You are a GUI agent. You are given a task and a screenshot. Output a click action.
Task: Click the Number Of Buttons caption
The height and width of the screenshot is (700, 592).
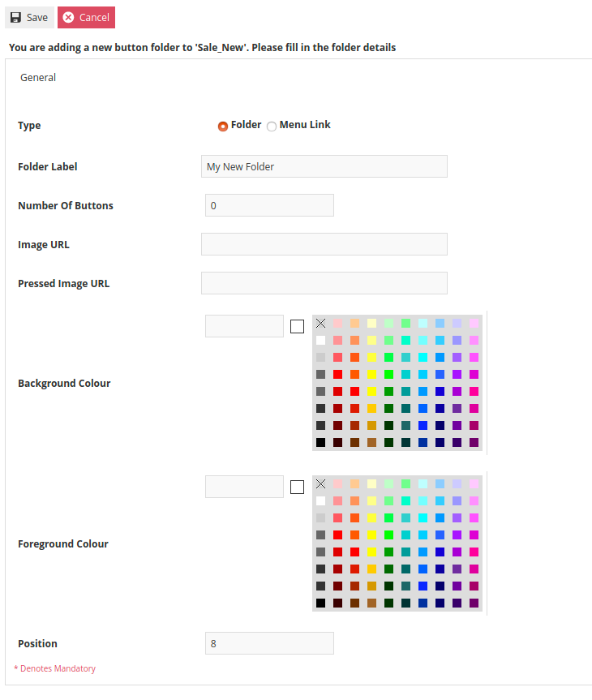[66, 206]
